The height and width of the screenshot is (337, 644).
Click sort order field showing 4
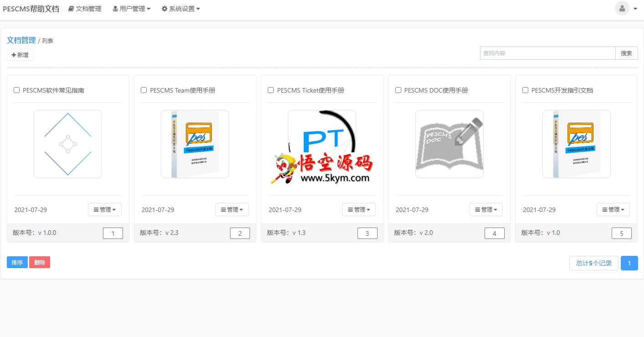point(495,233)
